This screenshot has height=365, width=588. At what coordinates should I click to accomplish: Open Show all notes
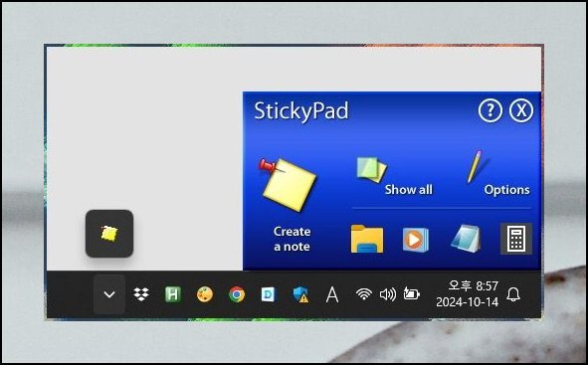click(x=408, y=190)
